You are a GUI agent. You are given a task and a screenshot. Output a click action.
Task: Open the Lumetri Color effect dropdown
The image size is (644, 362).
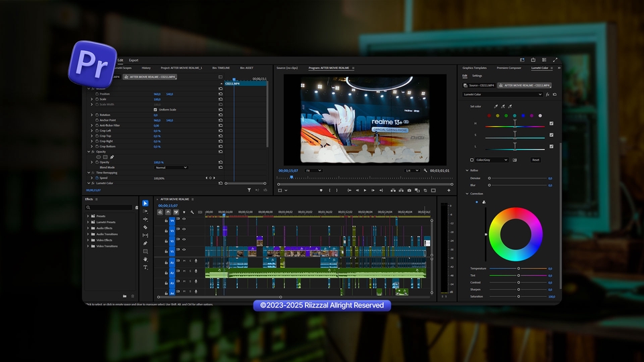(502, 95)
